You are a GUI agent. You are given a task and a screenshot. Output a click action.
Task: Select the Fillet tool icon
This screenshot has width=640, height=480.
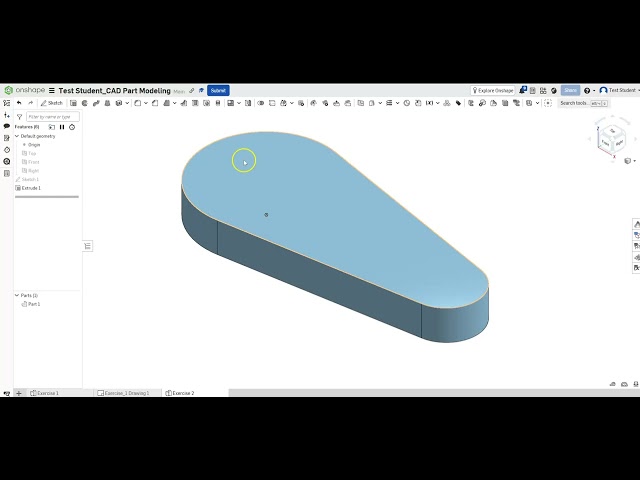138,103
